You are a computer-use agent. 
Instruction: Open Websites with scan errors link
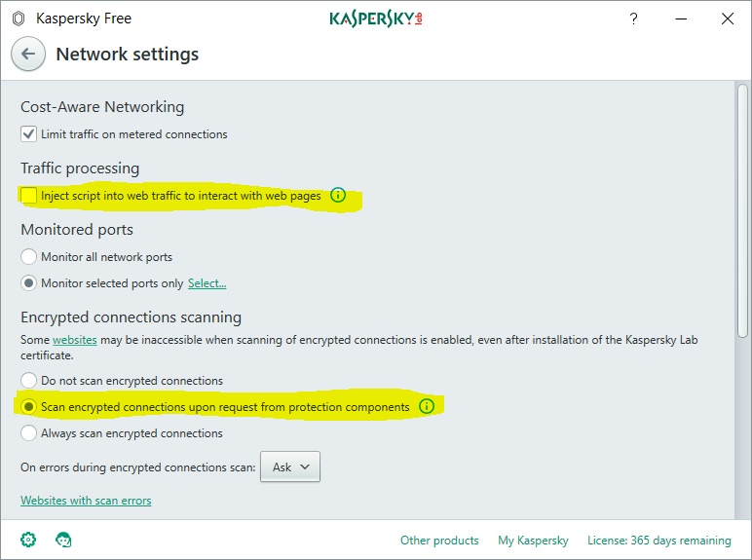[x=86, y=501]
